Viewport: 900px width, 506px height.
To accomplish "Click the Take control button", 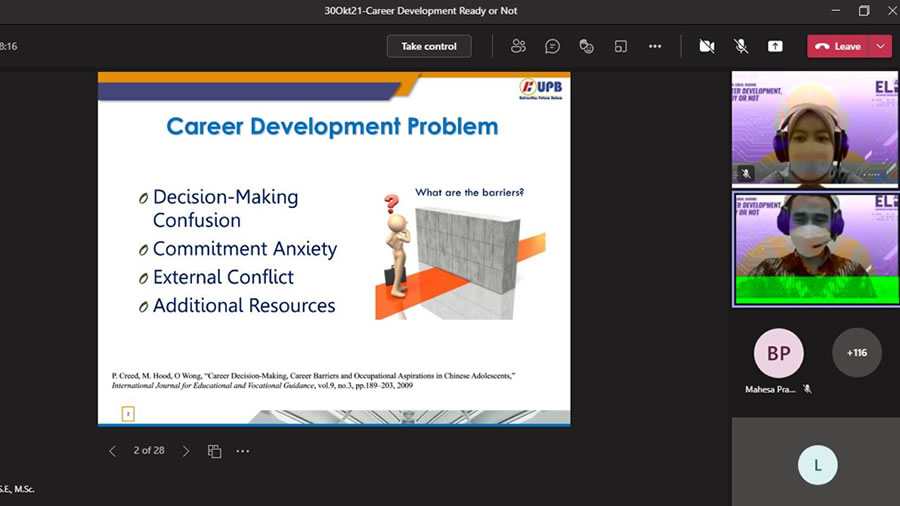I will 429,46.
